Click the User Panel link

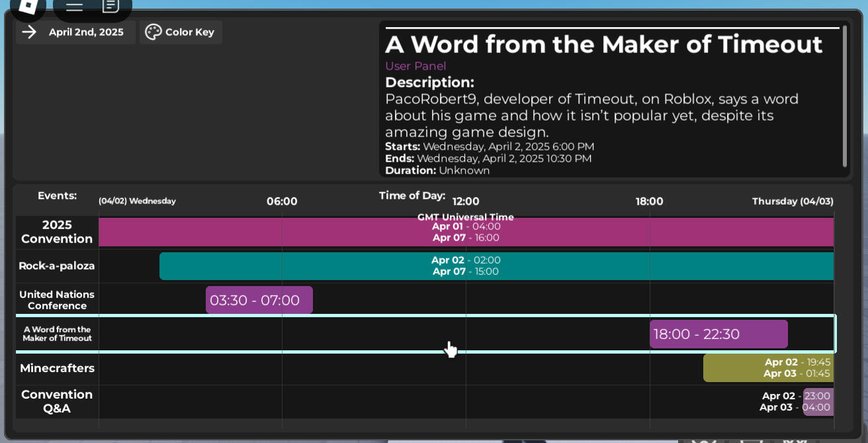415,66
